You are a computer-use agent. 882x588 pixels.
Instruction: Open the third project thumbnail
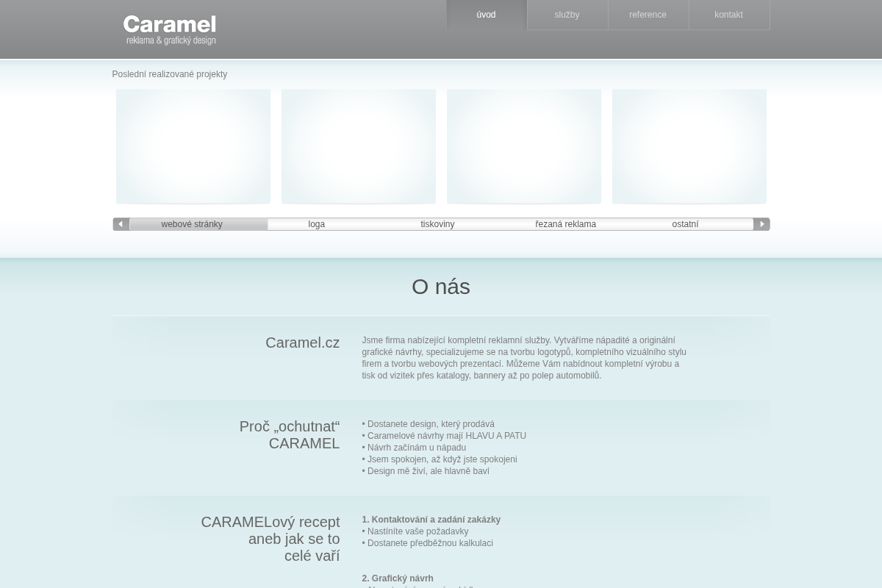[x=524, y=146]
